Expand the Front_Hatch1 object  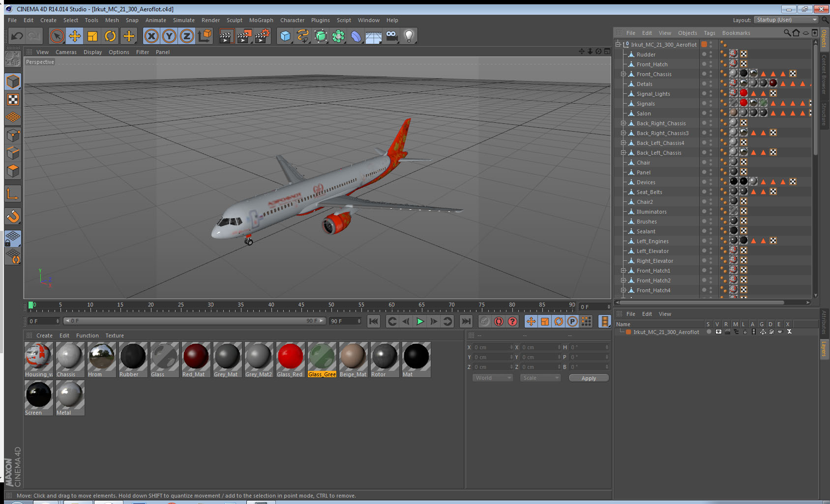point(623,271)
